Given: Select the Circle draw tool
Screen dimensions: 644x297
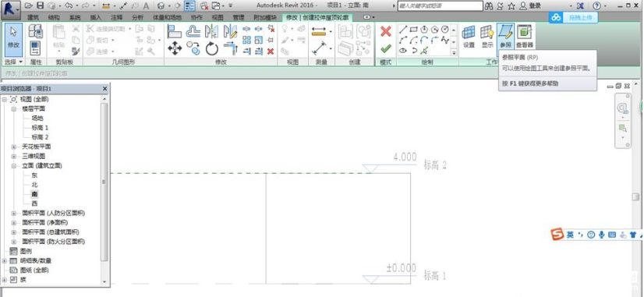Looking at the screenshot, I should pyautogui.click(x=445, y=30).
